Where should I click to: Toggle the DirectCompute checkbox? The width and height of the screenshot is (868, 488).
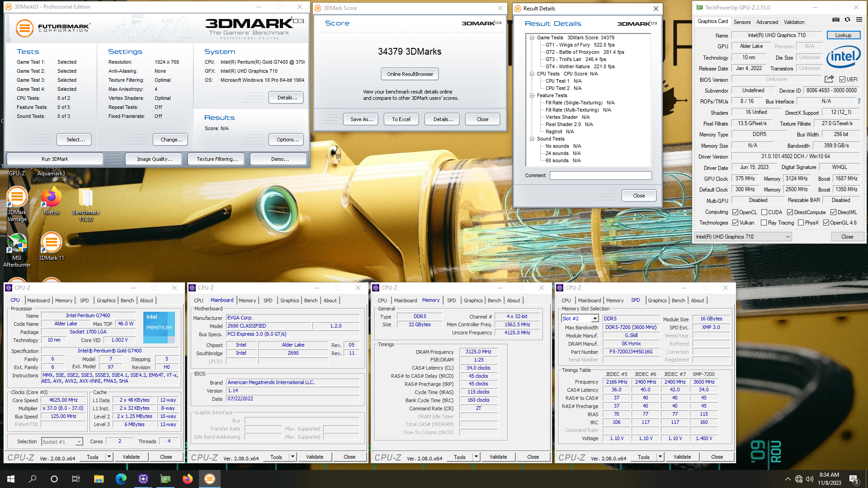point(790,212)
